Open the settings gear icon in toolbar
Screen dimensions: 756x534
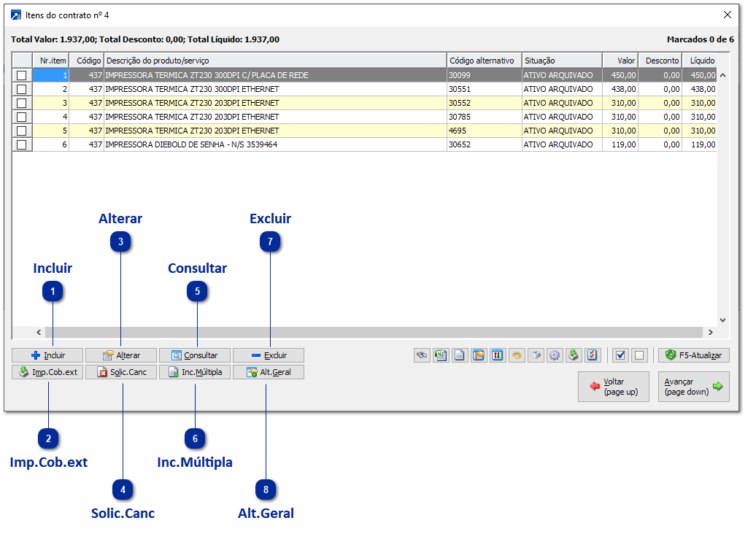pyautogui.click(x=555, y=355)
